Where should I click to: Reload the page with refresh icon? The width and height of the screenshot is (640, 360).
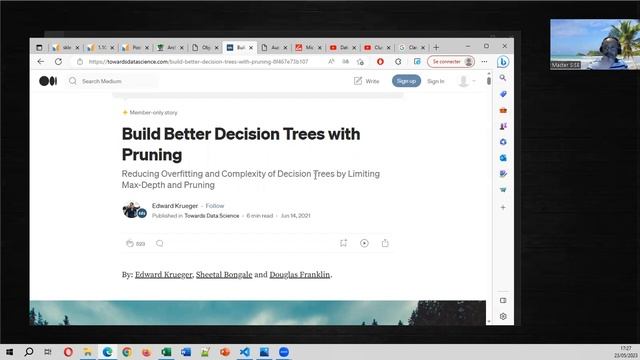58,62
